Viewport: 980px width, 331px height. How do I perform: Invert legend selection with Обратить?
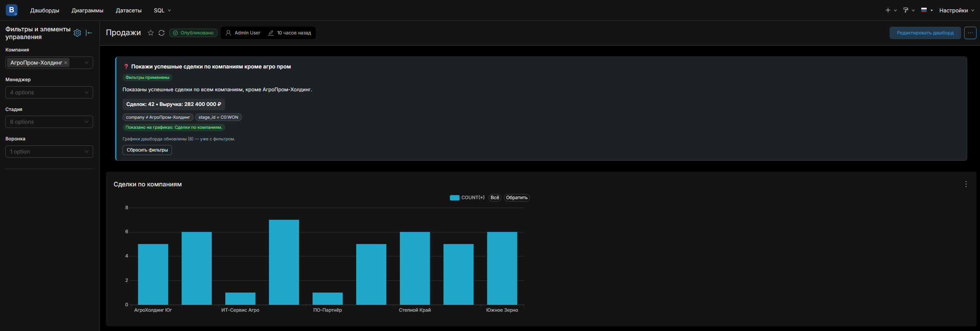517,198
